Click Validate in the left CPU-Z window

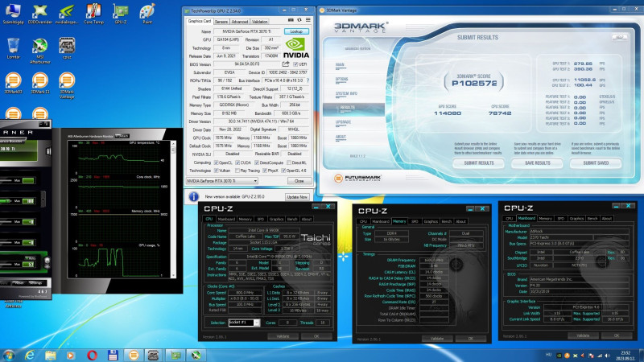pos(283,336)
